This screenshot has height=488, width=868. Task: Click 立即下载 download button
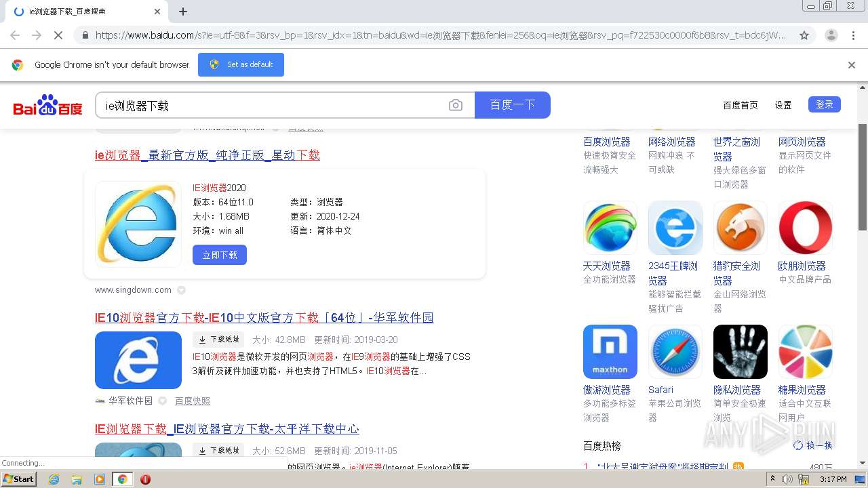point(220,255)
